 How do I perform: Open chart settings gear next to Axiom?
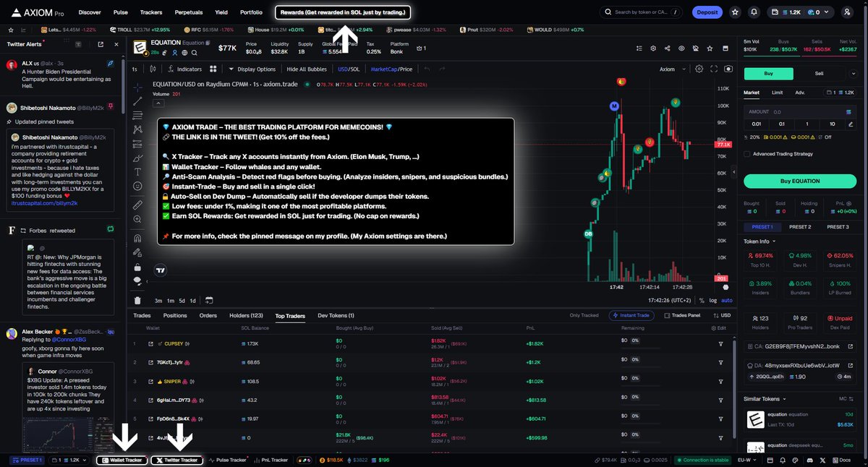coord(699,69)
